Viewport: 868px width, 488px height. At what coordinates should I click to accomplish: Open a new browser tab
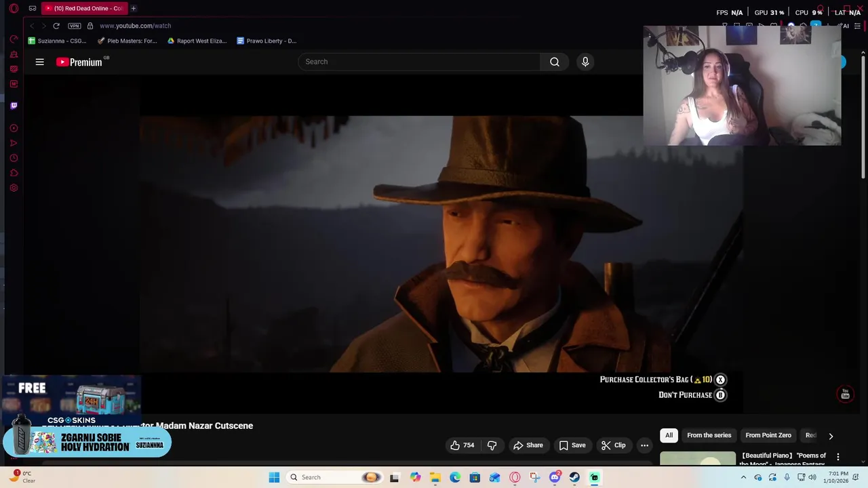[134, 8]
